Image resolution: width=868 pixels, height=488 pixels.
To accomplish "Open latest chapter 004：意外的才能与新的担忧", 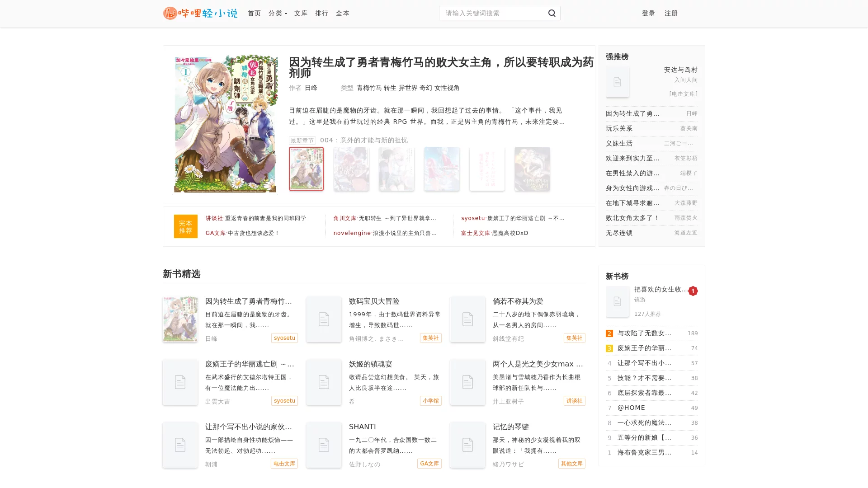I will [363, 140].
